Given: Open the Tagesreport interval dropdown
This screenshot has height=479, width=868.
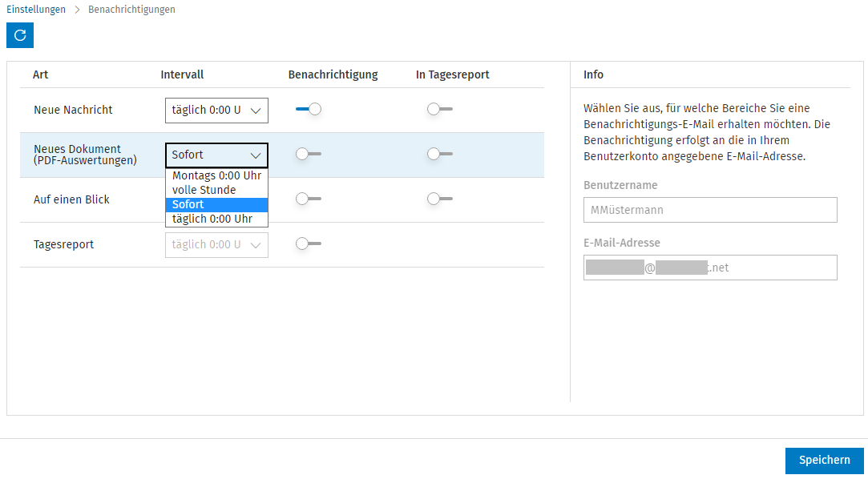Looking at the screenshot, I should coord(216,244).
